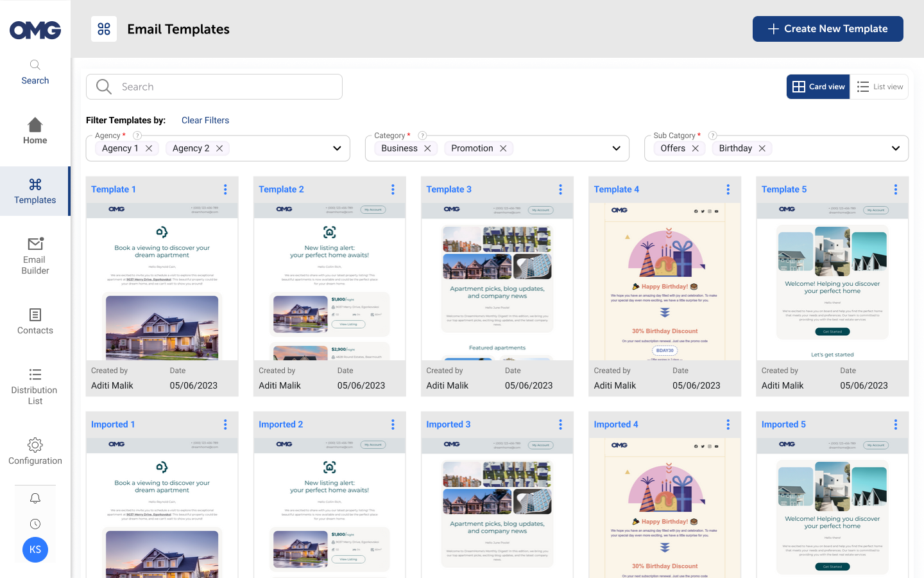Click the Agency help question mark icon
The height and width of the screenshot is (578, 924).
click(x=137, y=136)
